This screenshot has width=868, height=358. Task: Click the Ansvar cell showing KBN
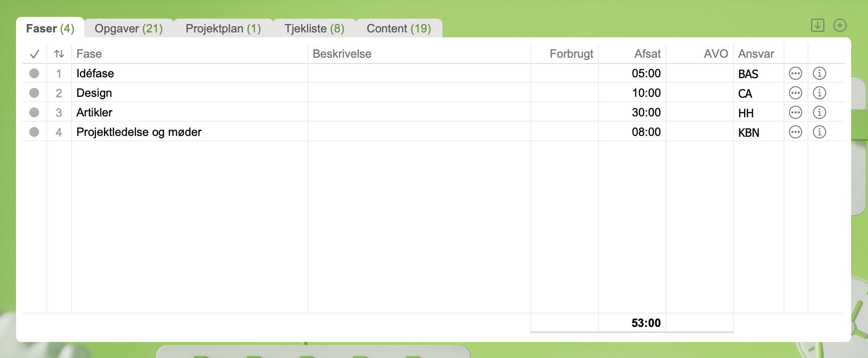pyautogui.click(x=749, y=132)
